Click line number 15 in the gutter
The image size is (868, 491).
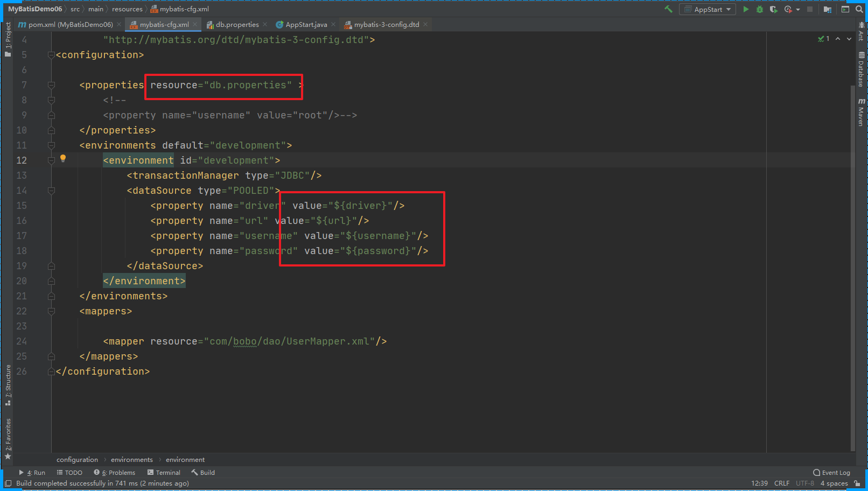point(22,206)
